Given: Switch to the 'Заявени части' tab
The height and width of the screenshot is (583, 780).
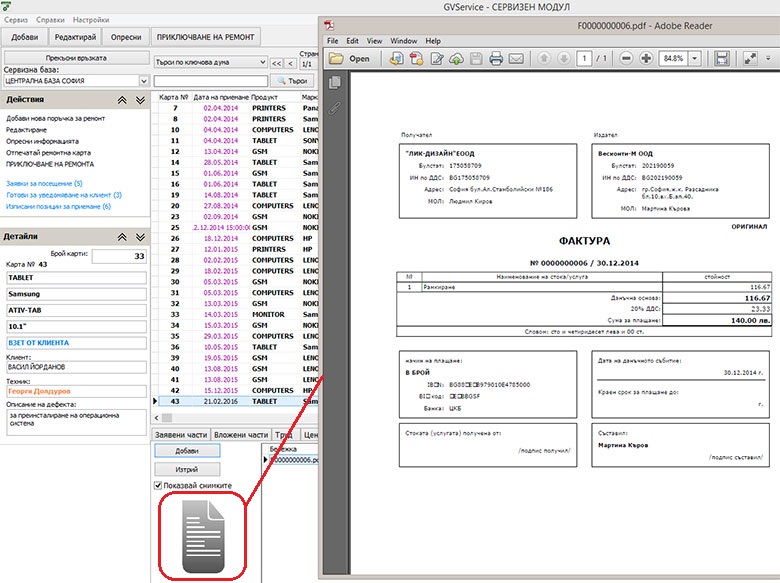Looking at the screenshot, I should [x=181, y=434].
